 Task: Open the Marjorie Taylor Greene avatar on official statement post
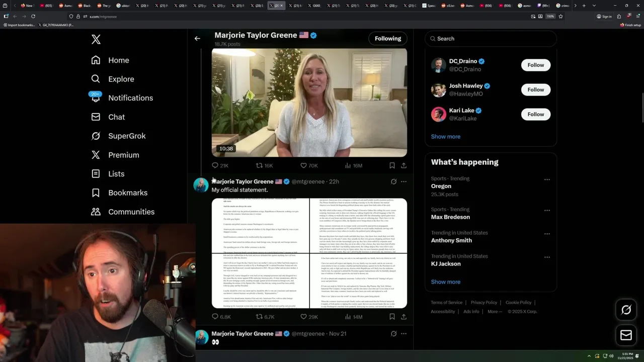201,185
